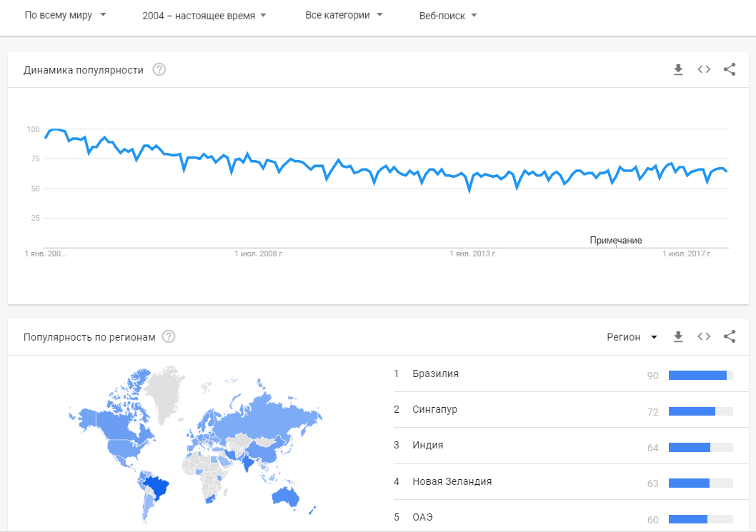Screen dimensions: 756x532
Task: Open help for Динамика популярности
Action: click(159, 70)
